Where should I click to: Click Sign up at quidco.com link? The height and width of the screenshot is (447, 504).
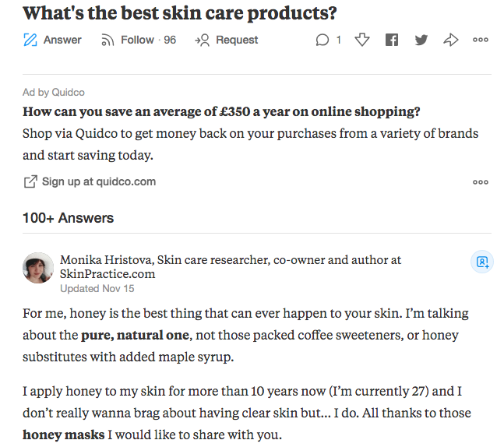coord(99,181)
